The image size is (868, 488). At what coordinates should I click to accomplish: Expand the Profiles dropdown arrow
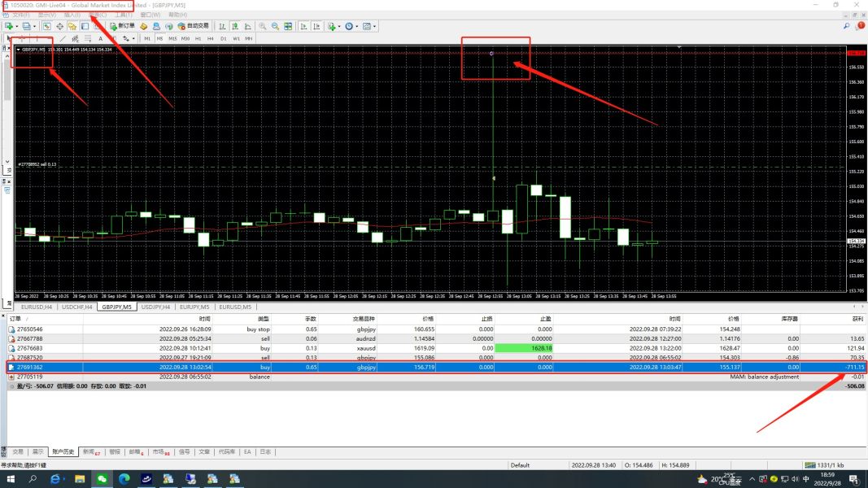pos(34,26)
